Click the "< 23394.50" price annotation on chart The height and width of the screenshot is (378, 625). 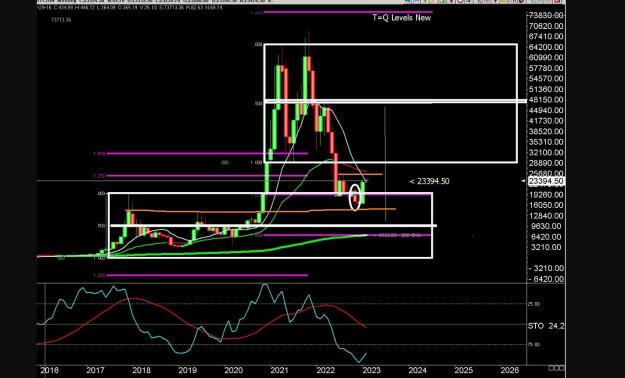coord(429,181)
